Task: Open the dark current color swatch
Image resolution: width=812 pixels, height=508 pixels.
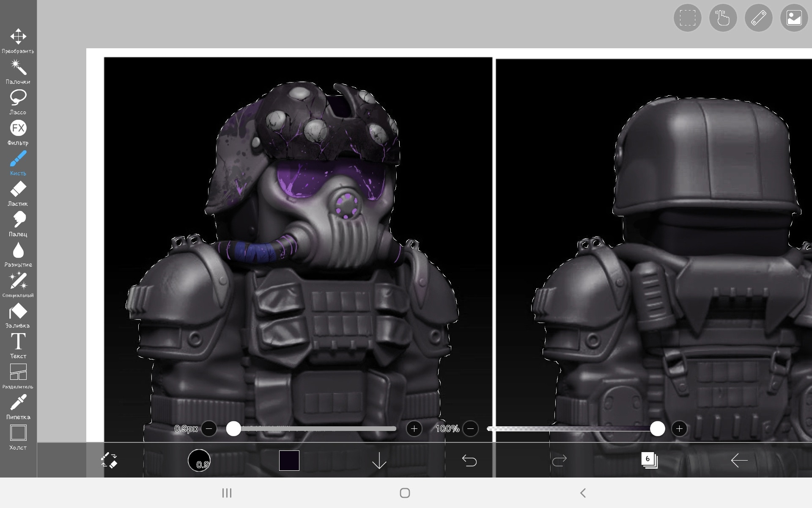Action: 289,460
